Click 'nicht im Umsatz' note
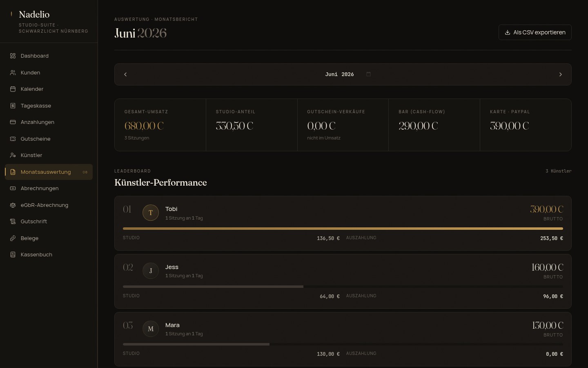588x368 pixels. pyautogui.click(x=324, y=138)
